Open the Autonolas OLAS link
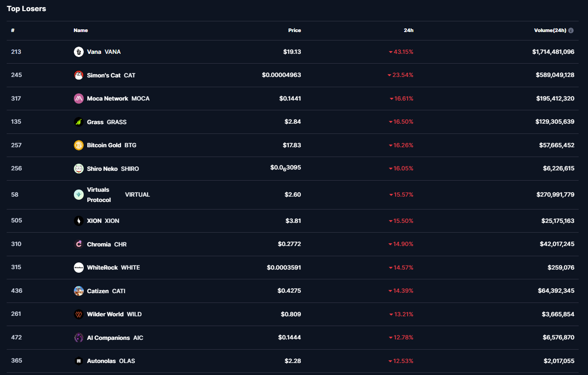 point(111,361)
